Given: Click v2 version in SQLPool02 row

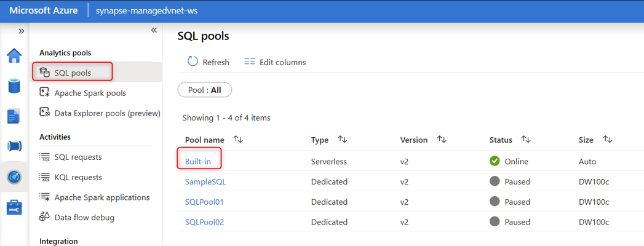Looking at the screenshot, I should tap(404, 222).
